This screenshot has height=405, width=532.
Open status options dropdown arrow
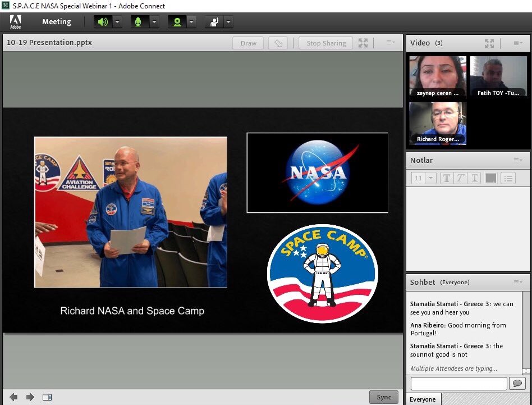(x=228, y=22)
